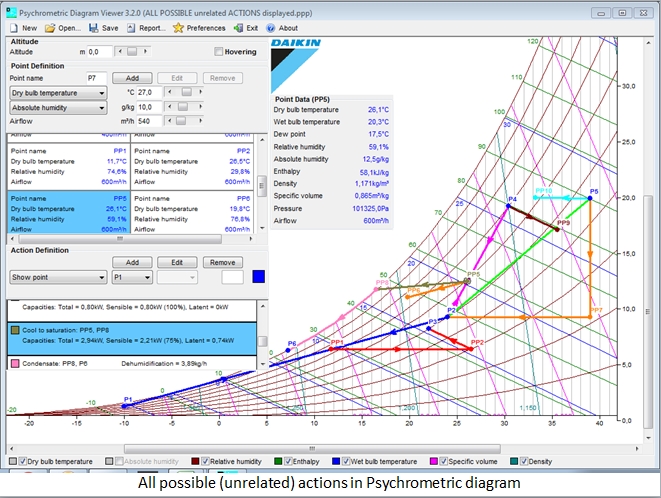The height and width of the screenshot is (498, 661).
Task: Click the New file toolbar icon
Action: pos(12,28)
